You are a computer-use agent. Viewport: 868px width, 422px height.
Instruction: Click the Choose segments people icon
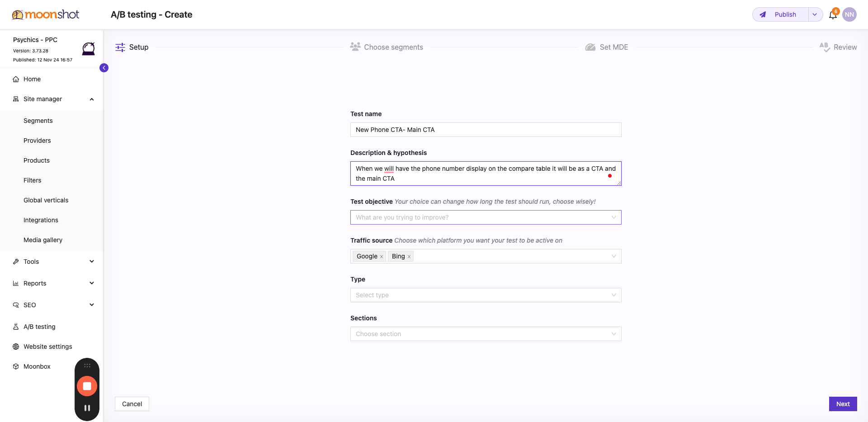pyautogui.click(x=355, y=47)
